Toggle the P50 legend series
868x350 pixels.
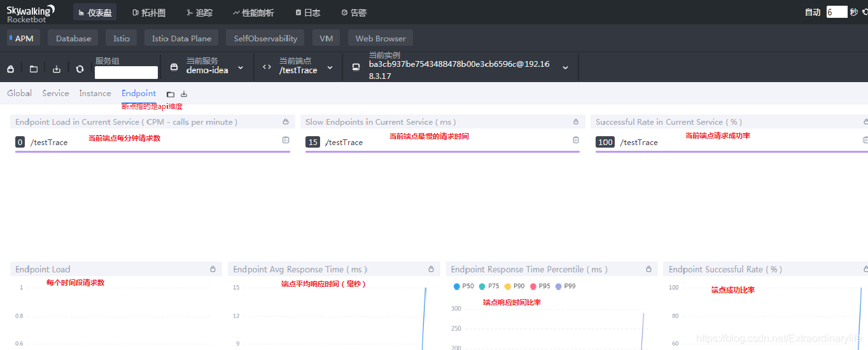[463, 286]
